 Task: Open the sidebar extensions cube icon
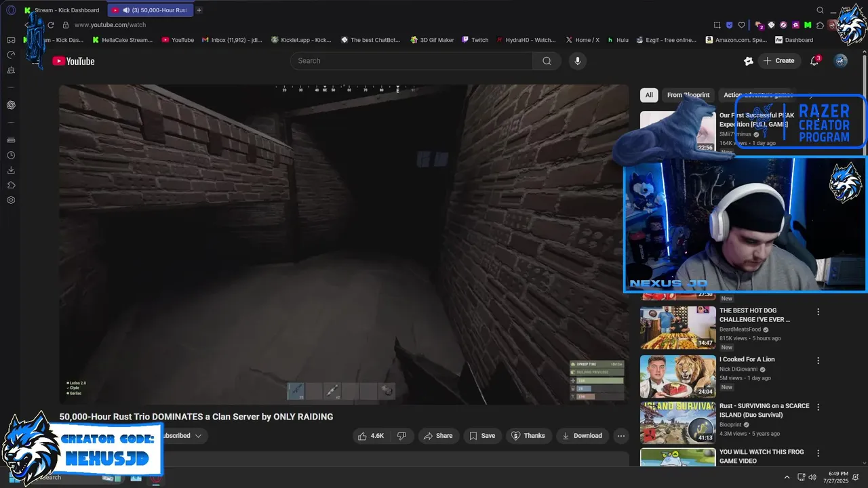click(11, 185)
